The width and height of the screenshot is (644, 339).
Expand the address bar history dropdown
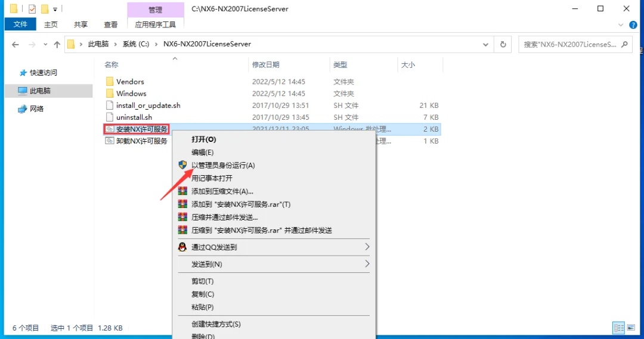point(485,44)
